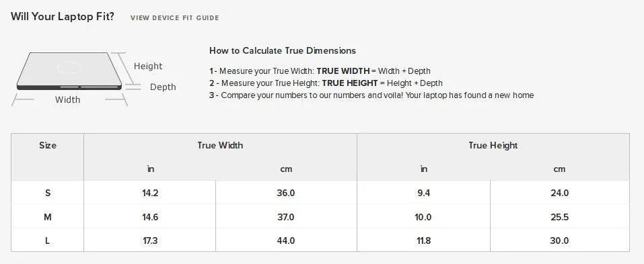Click the 25.5 cm true height cell
The image size is (644, 264).
point(559,217)
